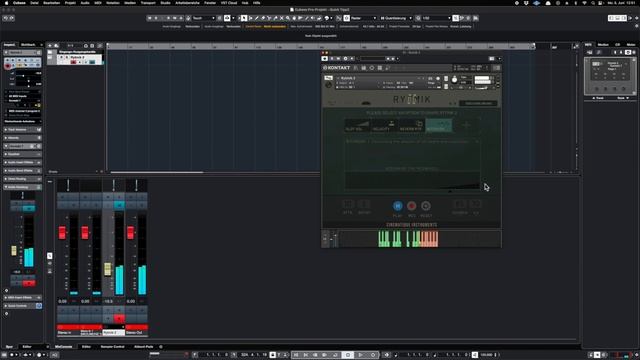
Task: Click the yellow Rytmik 2 channel fader
Action: pos(107,269)
